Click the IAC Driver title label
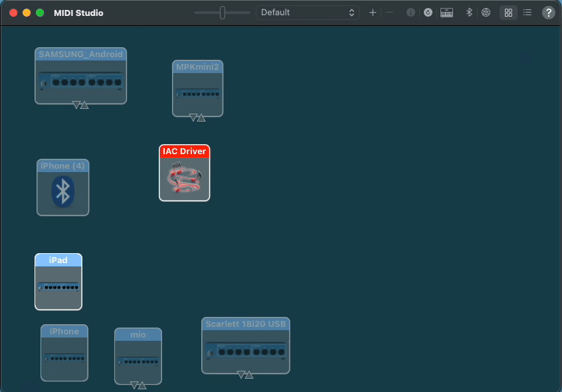The width and height of the screenshot is (562, 392). [184, 151]
